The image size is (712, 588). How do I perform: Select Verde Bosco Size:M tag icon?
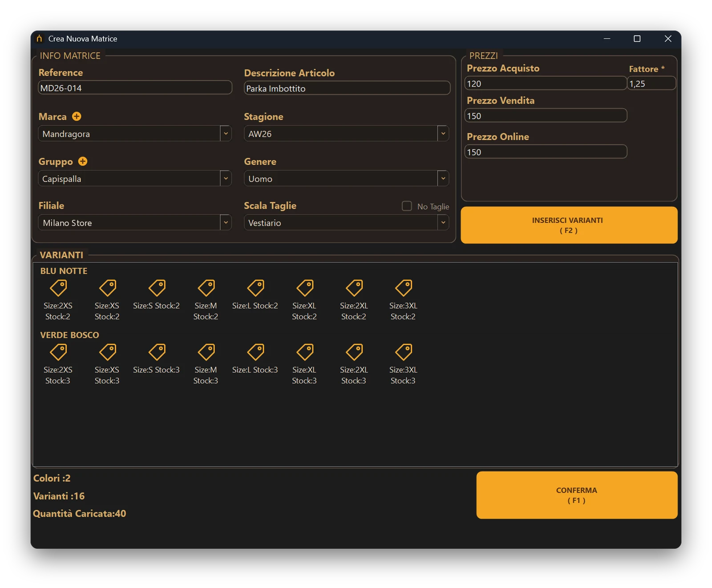tap(206, 352)
